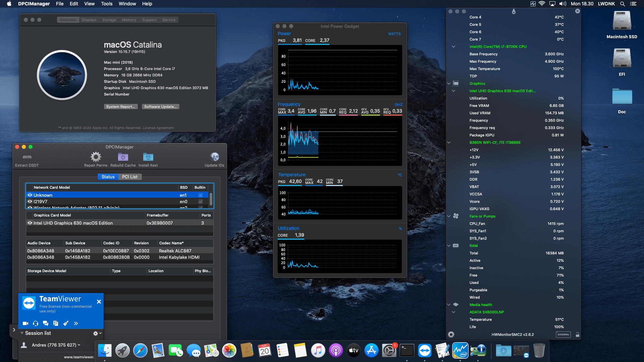Expand TeamViewer side panel arrow

coord(14,330)
